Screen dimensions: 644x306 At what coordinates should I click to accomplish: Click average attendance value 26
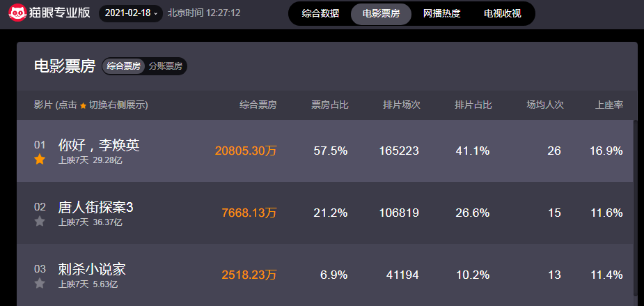[x=554, y=151]
